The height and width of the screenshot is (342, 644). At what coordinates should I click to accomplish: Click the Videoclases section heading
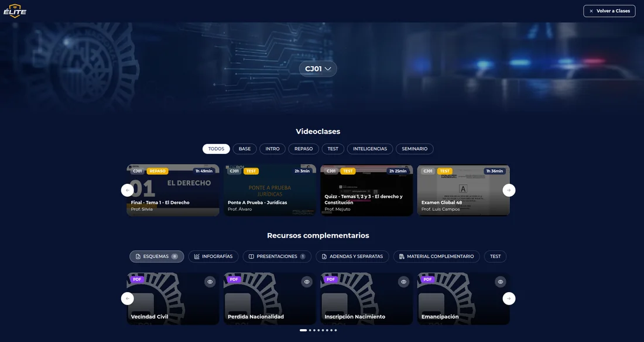318,132
